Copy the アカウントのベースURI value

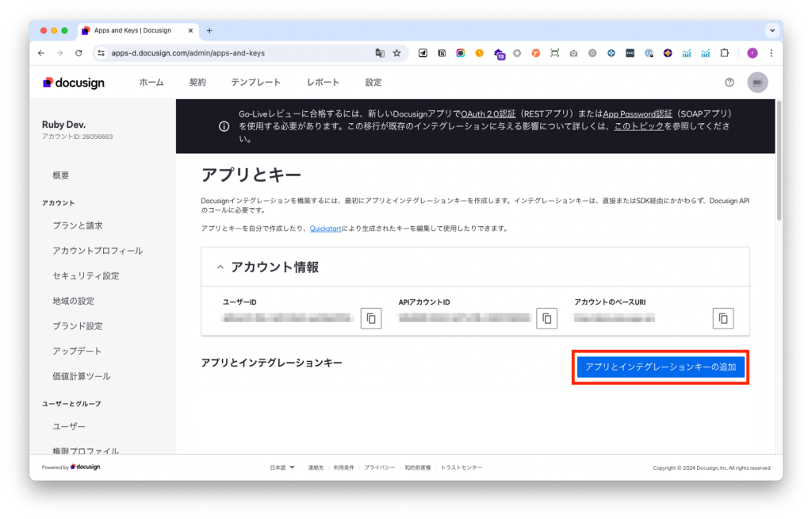(722, 318)
